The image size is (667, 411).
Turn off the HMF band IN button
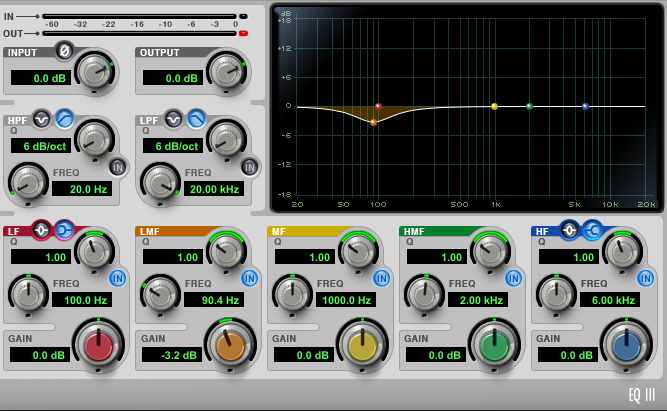click(x=514, y=278)
